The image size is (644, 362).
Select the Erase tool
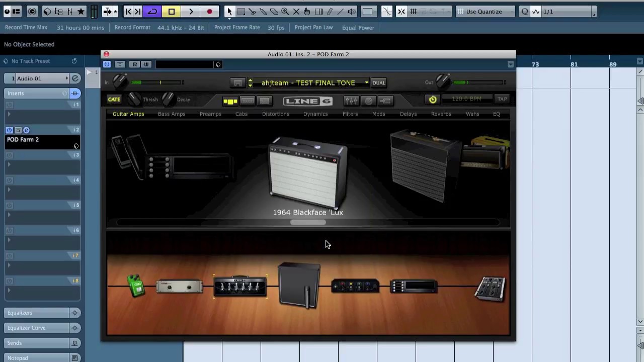[x=274, y=12]
